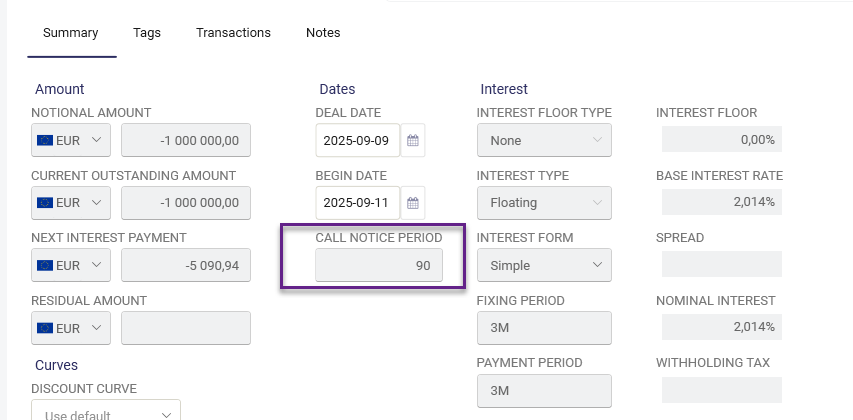Screen dimensions: 853x420
Task: Open the Deal Date calendar picker
Action: 413,141
